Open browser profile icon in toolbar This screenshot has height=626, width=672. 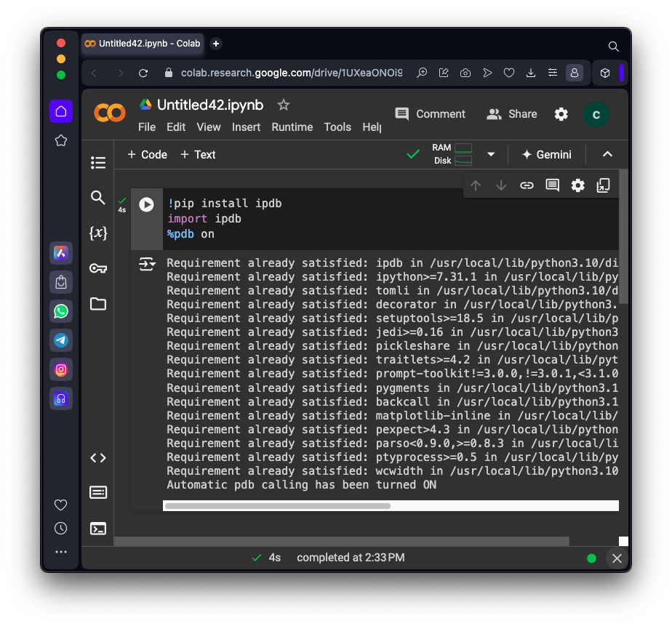pyautogui.click(x=575, y=73)
